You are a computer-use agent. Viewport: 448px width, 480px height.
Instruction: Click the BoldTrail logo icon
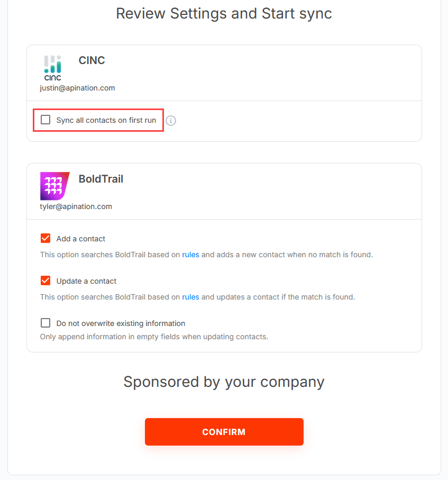click(55, 186)
